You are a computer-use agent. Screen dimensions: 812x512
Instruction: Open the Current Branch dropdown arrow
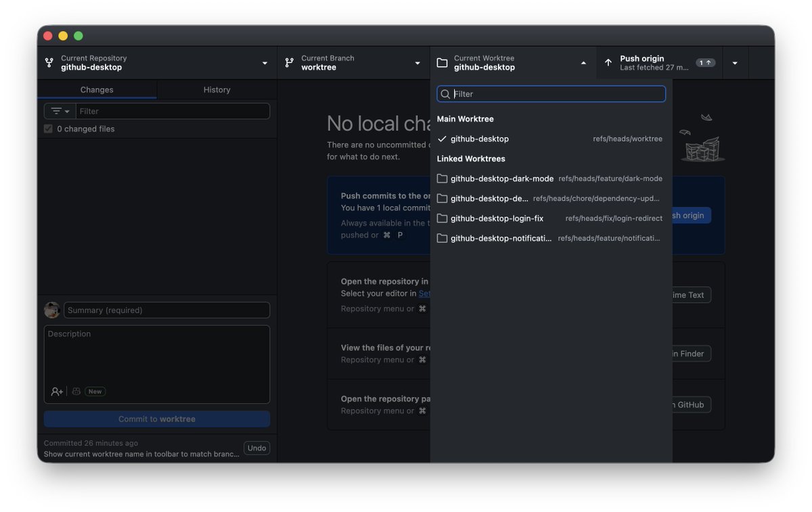(x=418, y=64)
